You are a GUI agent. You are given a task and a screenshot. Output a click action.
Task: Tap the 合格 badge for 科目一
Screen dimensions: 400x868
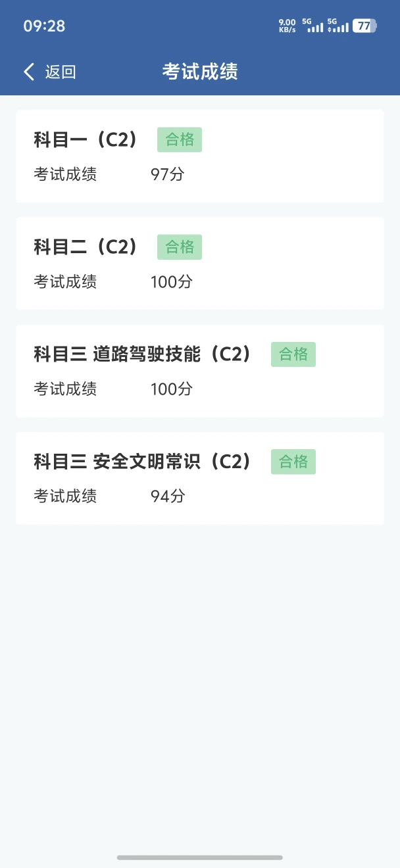180,140
